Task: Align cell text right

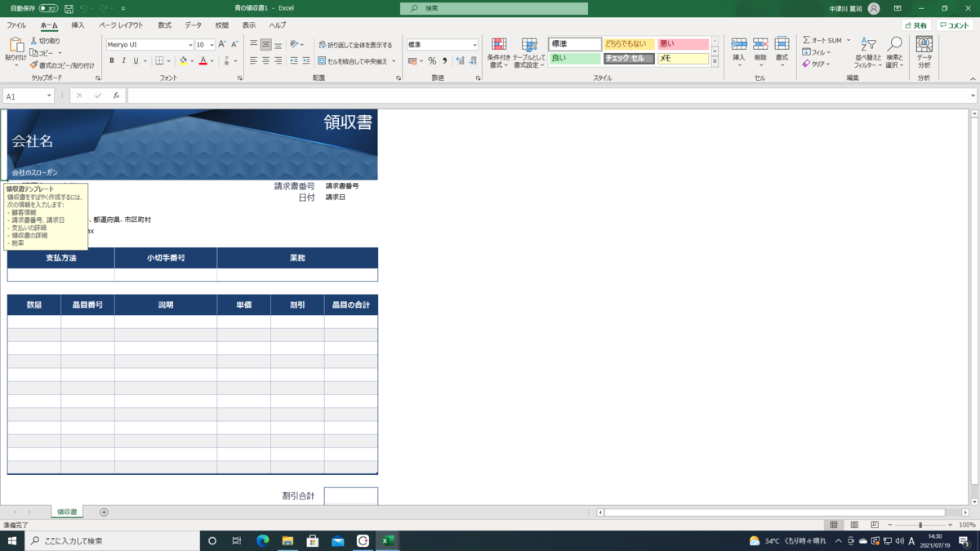Action: pos(278,61)
